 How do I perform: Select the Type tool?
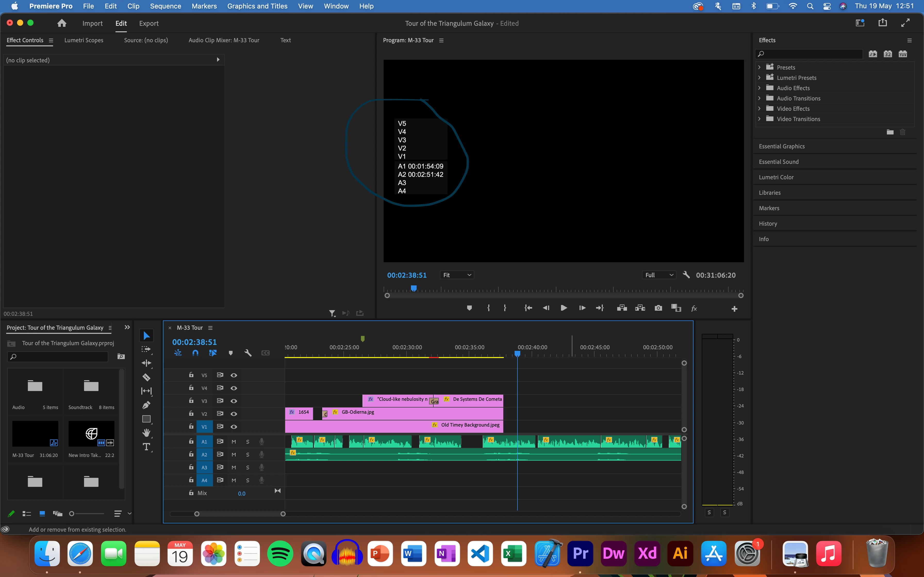(146, 446)
